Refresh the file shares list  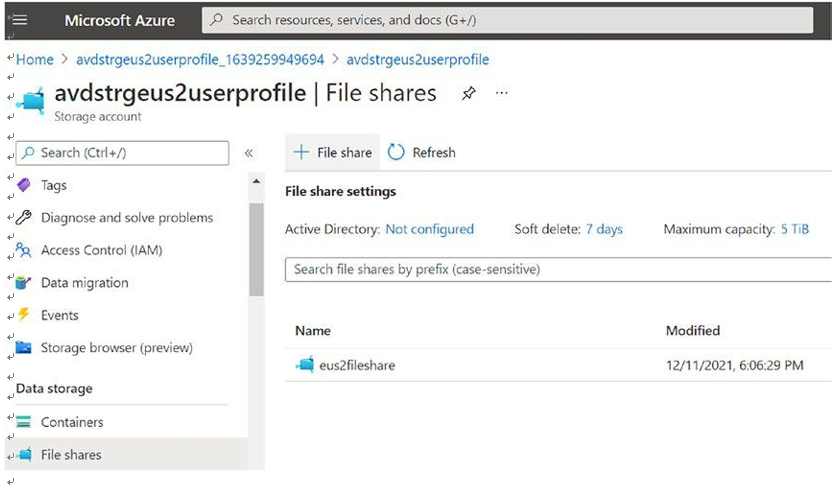pyautogui.click(x=422, y=152)
